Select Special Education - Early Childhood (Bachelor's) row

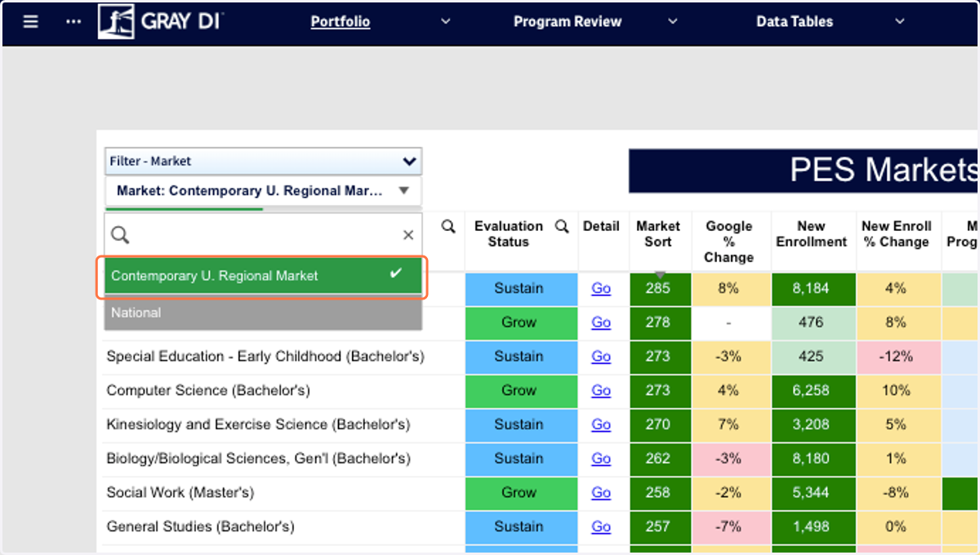(x=265, y=357)
